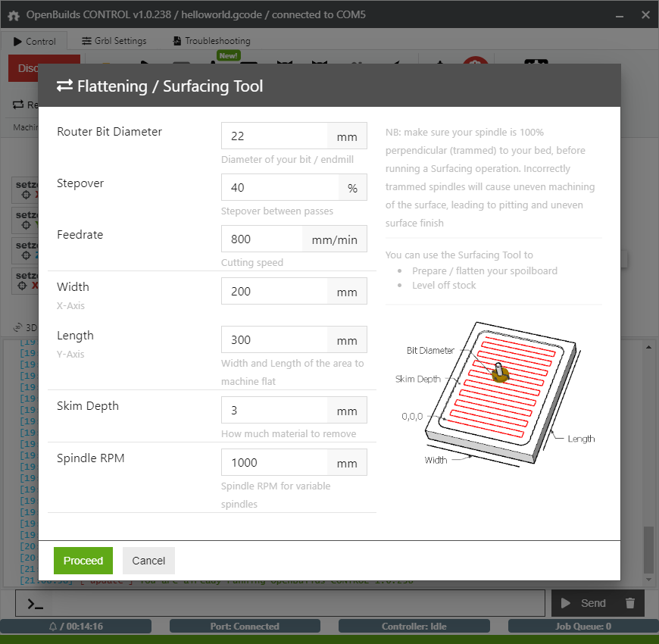Click the Stepover percentage field
The image size is (659, 644).
click(x=279, y=187)
